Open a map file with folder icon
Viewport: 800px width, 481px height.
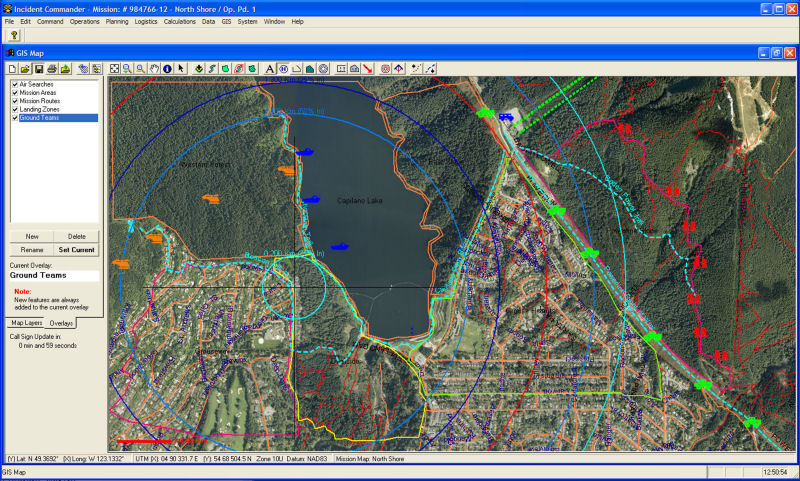click(25, 68)
